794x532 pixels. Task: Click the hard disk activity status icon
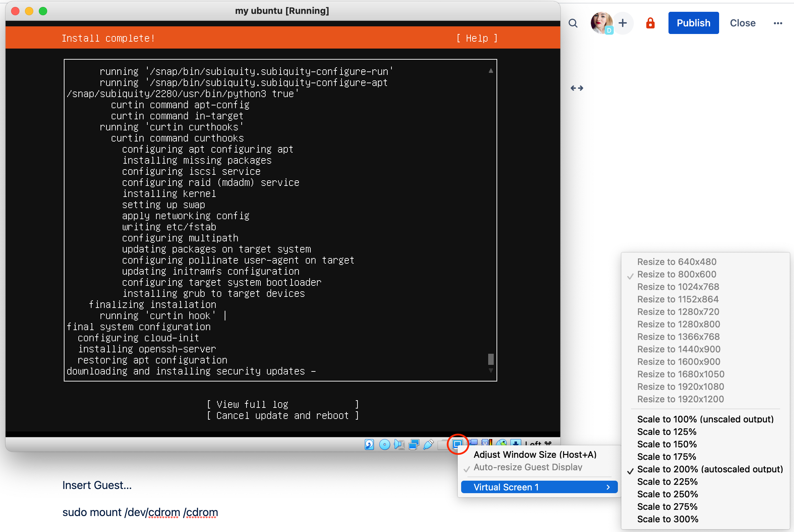point(369,444)
